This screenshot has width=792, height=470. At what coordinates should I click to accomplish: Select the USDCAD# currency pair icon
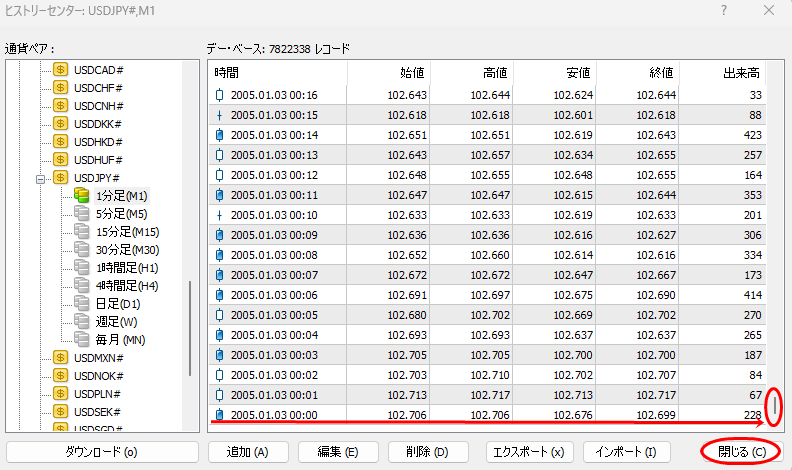(x=60, y=70)
